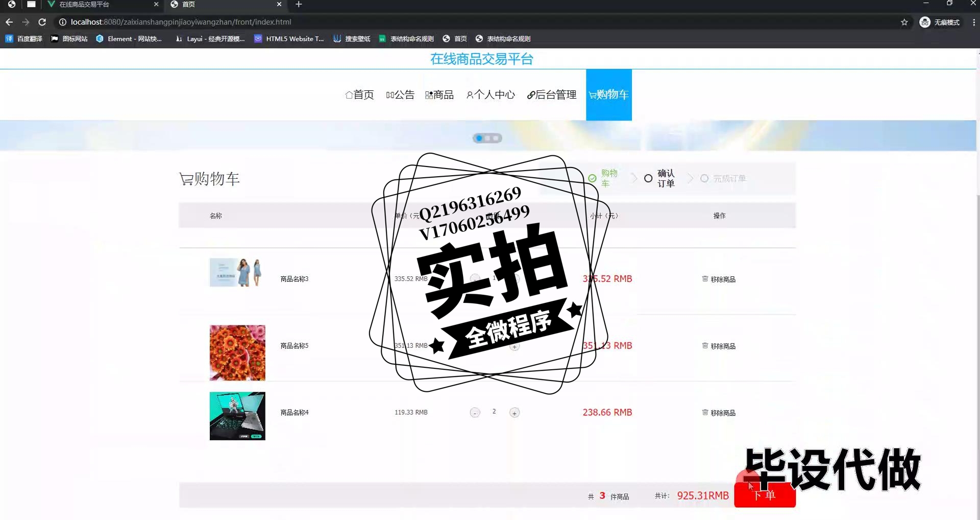Reload the page with the refresh icon
This screenshot has height=520, width=980.
(x=42, y=22)
